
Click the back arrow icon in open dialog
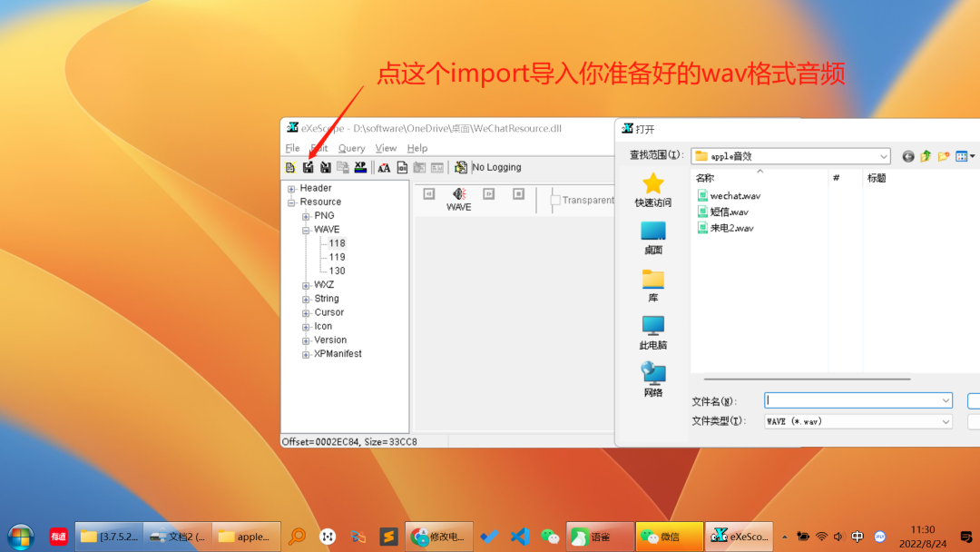click(908, 156)
